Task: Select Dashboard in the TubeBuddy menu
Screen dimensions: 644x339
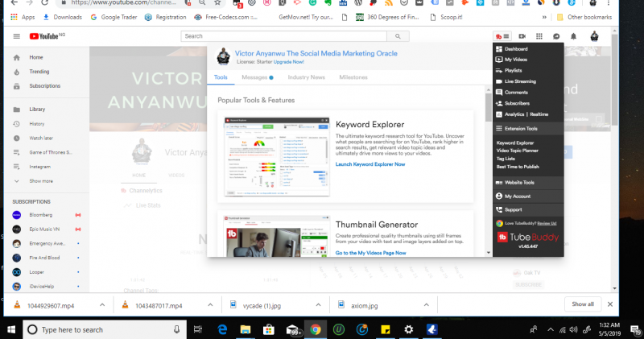Action: (518, 50)
